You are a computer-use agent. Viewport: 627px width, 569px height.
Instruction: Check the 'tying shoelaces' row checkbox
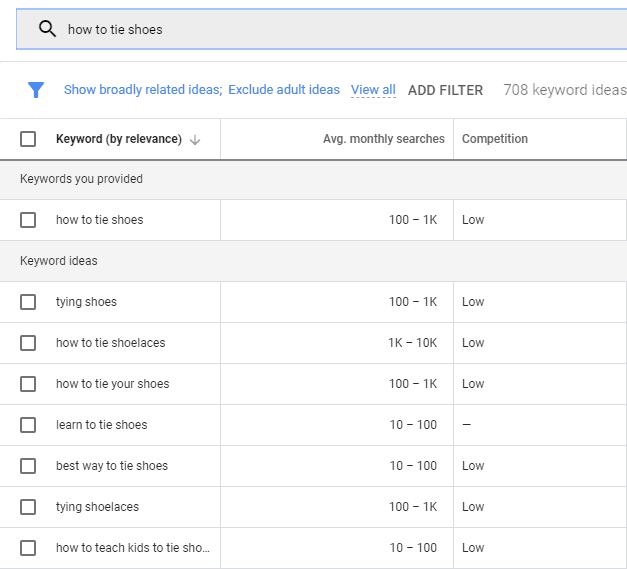[28, 507]
